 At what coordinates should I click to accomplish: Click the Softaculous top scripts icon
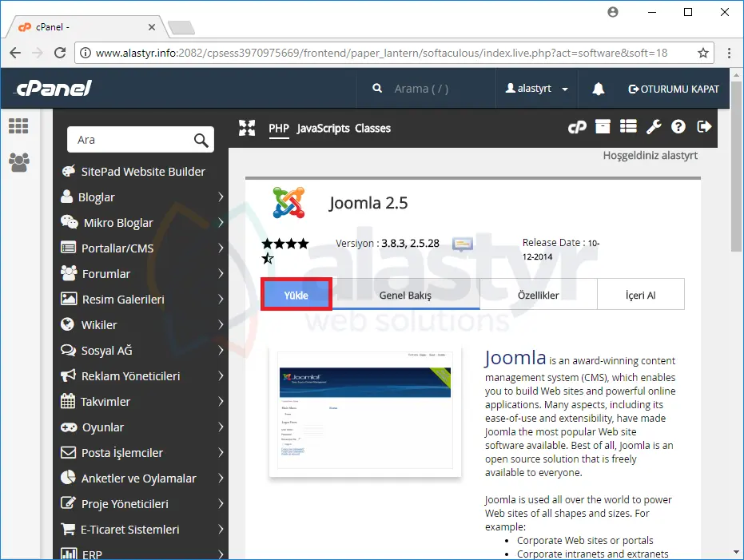pos(247,128)
